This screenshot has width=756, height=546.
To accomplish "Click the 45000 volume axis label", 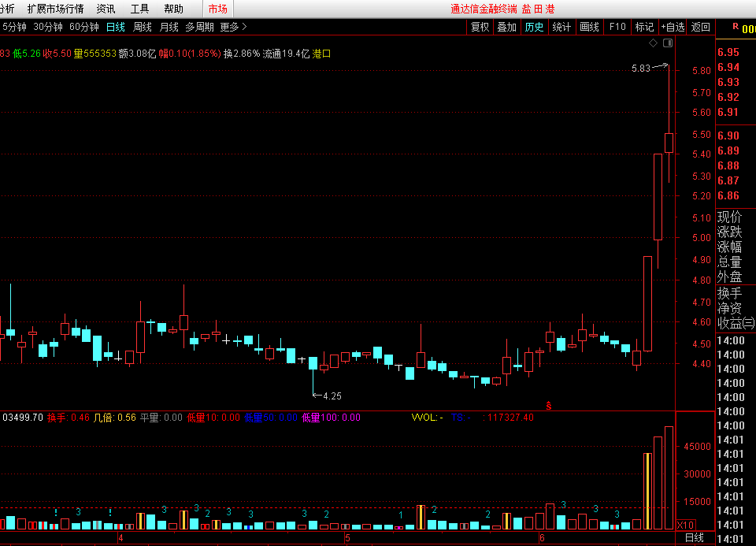I will click(x=697, y=447).
